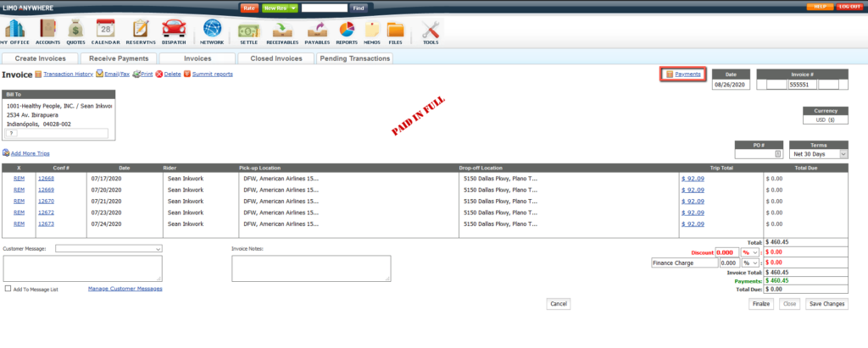The image size is (868, 348).
Task: Open confirmation number 12672
Action: point(46,213)
